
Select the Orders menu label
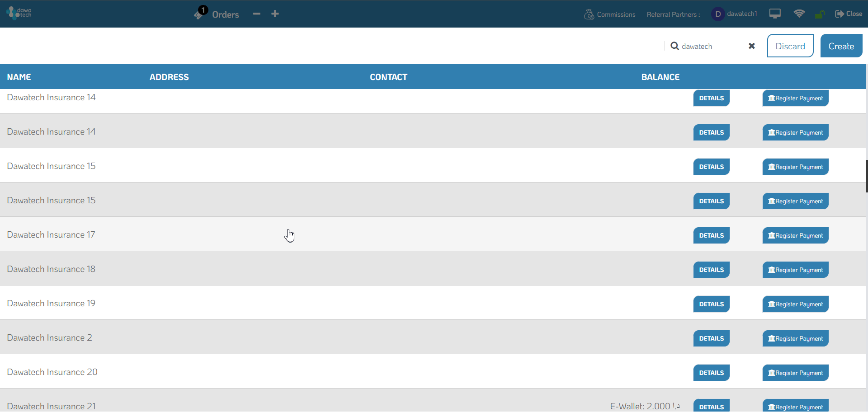[x=226, y=14]
